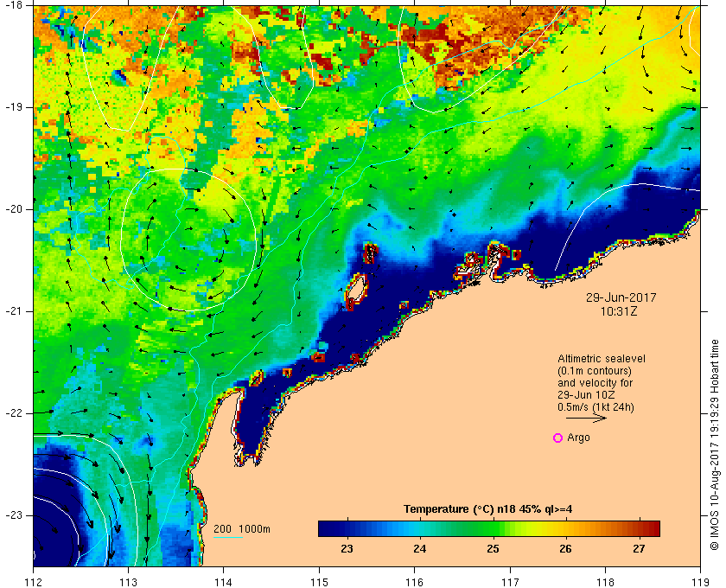Click the 119 longitude axis label
Screen dimensions: 726x588
coord(700,581)
